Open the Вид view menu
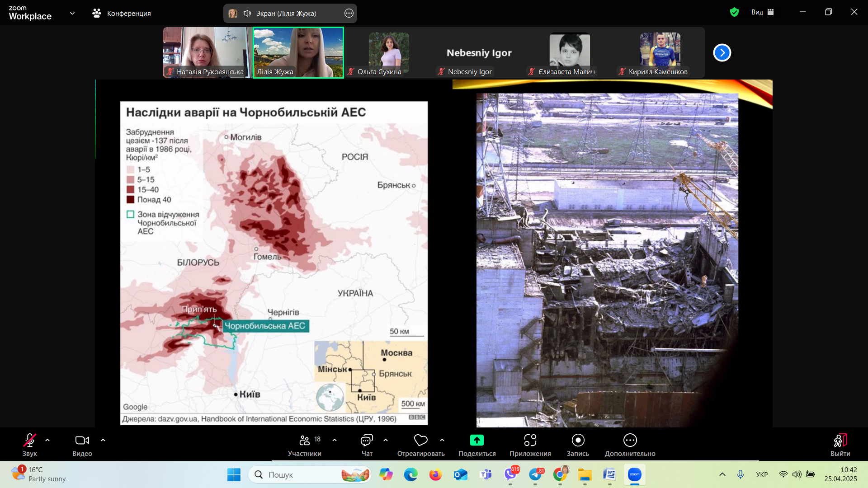 pyautogui.click(x=763, y=12)
